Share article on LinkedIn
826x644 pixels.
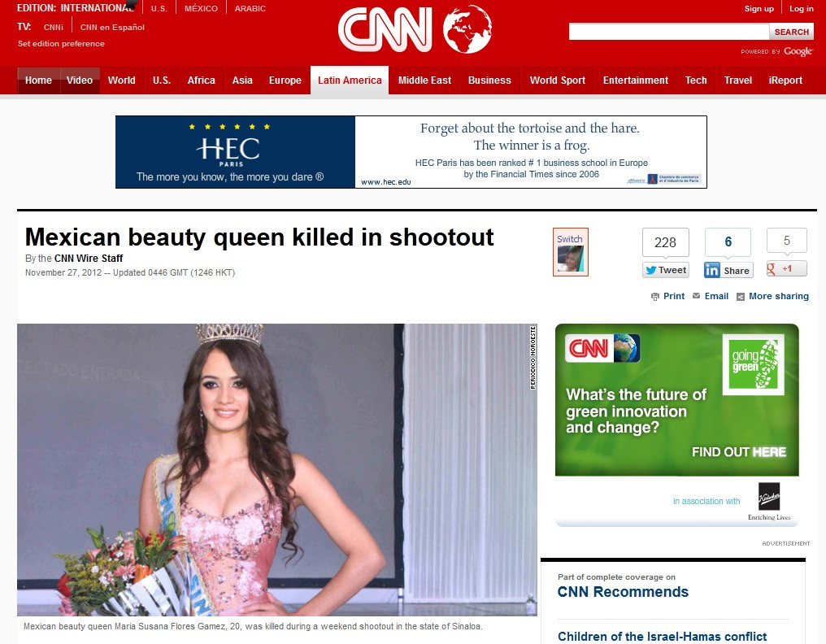click(728, 270)
